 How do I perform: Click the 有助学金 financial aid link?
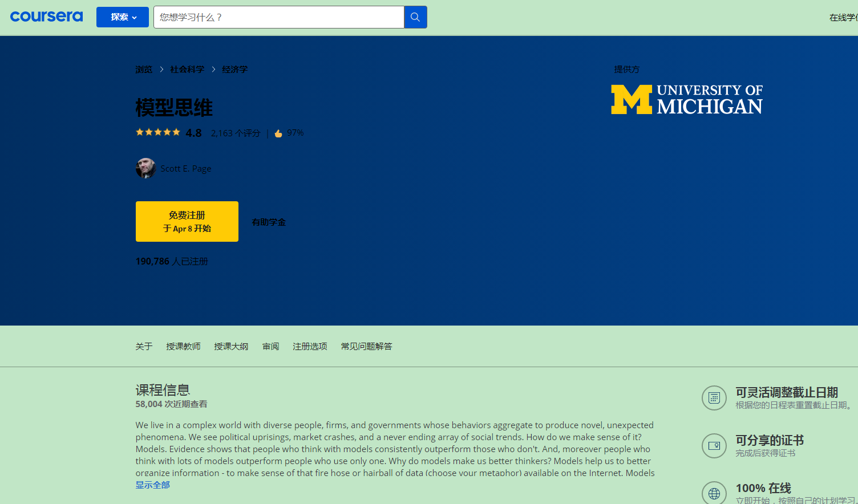(269, 222)
